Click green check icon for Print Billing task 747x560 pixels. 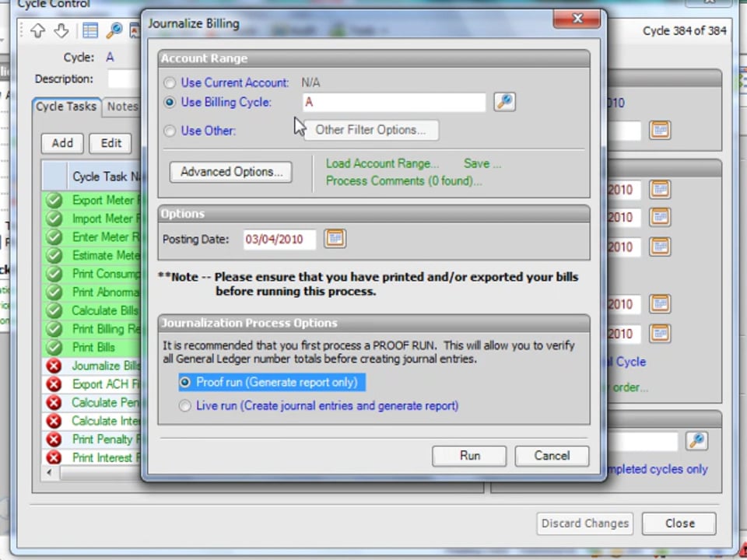point(54,329)
